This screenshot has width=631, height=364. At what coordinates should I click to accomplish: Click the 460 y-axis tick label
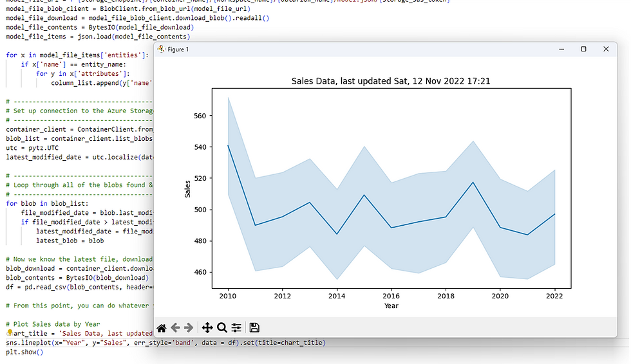[x=200, y=273]
